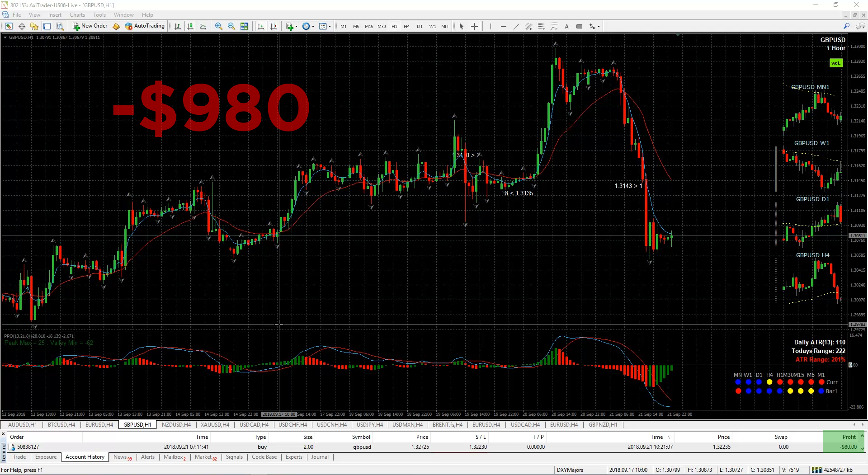Switch chart to line chart type
The image size is (868, 475).
pos(203,26)
